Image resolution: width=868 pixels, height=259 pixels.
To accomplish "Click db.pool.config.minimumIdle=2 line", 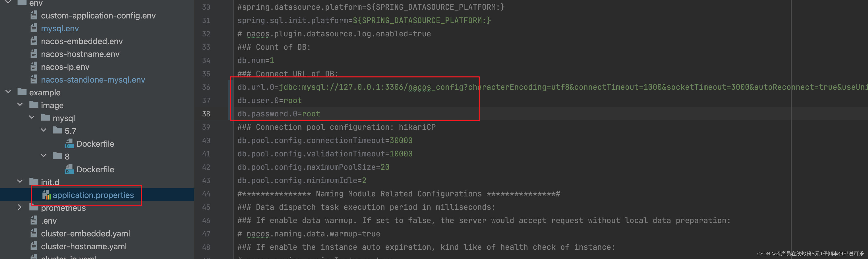I will pyautogui.click(x=301, y=181).
